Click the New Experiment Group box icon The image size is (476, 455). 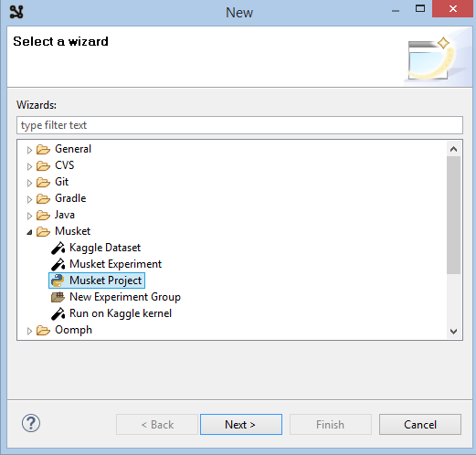(58, 297)
